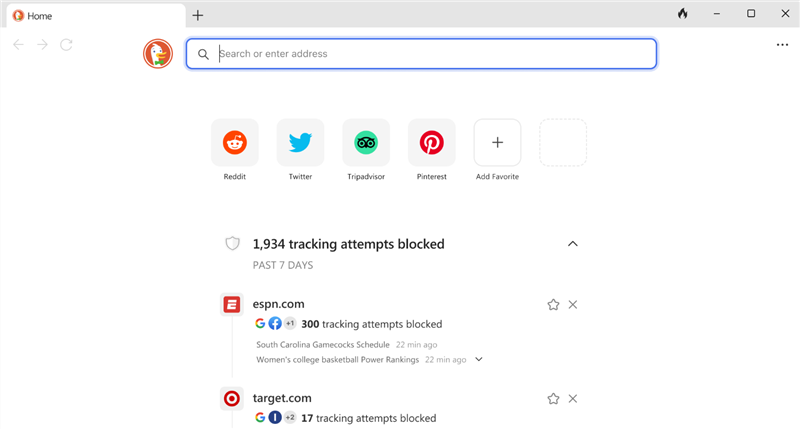This screenshot has width=800, height=429.
Task: Open the Reddit favorite shortcut
Action: (x=235, y=143)
